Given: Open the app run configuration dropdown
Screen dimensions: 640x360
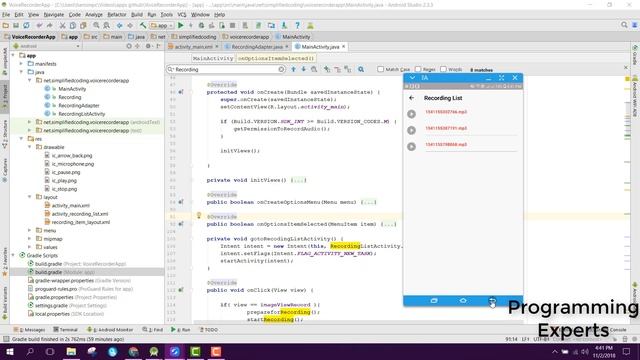Looking at the screenshot, I should pos(162,25).
